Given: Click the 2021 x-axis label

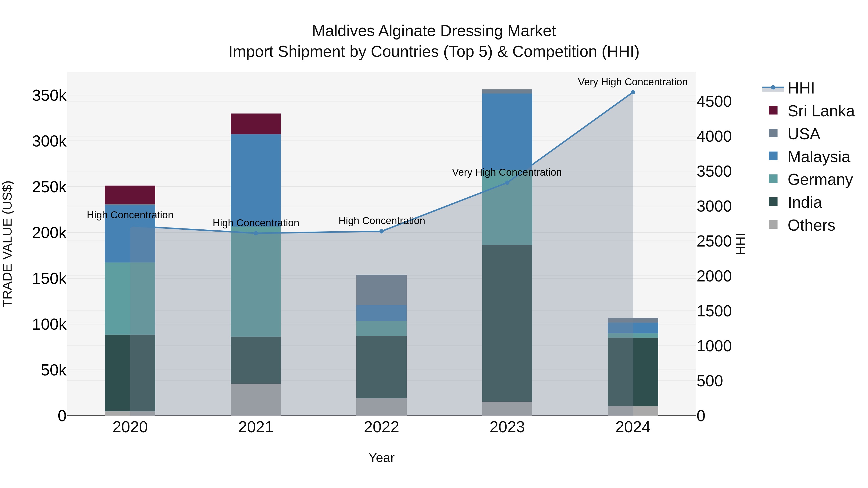Looking at the screenshot, I should click(256, 427).
